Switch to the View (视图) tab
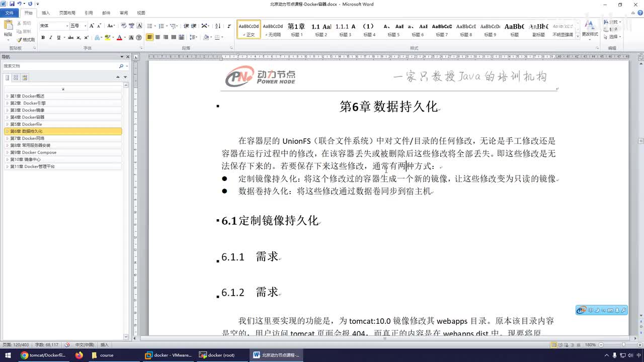Screen dimensions: 644x362 tap(141, 13)
